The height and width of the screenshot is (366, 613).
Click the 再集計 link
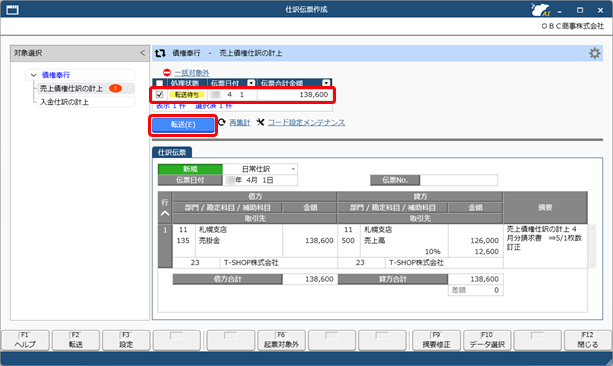point(240,122)
